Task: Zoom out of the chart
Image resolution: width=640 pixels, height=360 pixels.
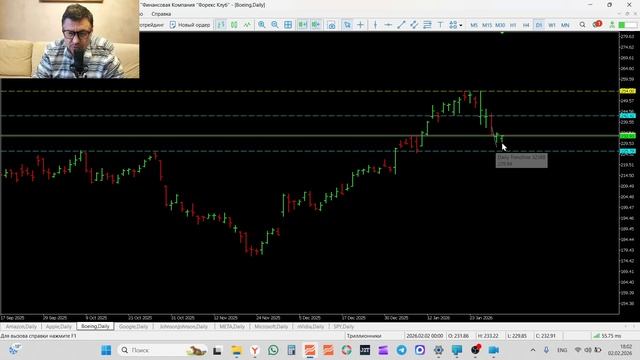Action: point(275,25)
